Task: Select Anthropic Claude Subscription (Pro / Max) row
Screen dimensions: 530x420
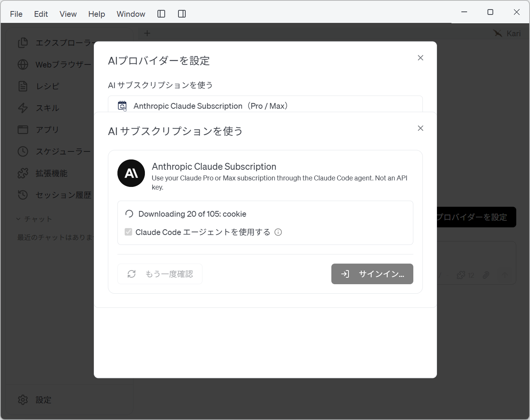Action: pyautogui.click(x=265, y=104)
